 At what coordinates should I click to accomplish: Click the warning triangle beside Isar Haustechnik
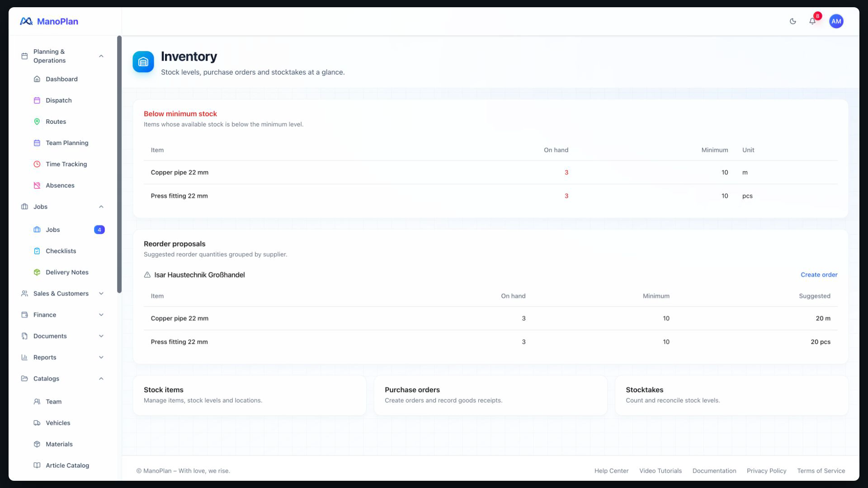[x=147, y=275]
